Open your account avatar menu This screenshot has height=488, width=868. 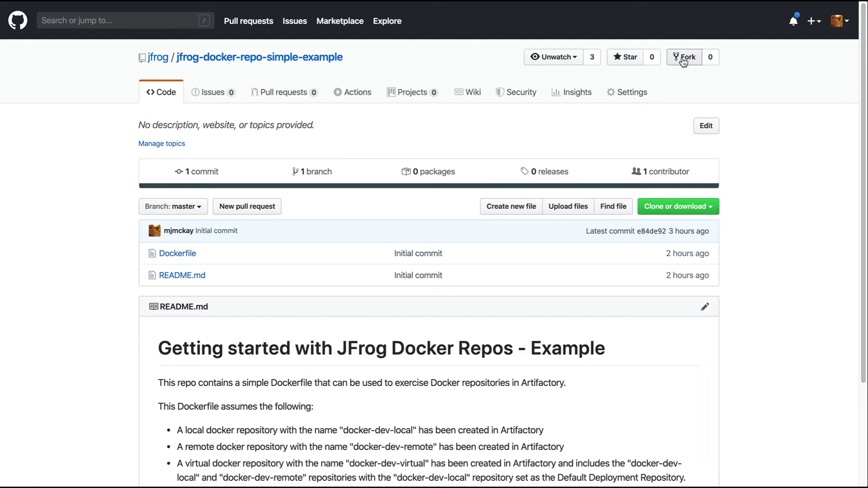pos(840,21)
